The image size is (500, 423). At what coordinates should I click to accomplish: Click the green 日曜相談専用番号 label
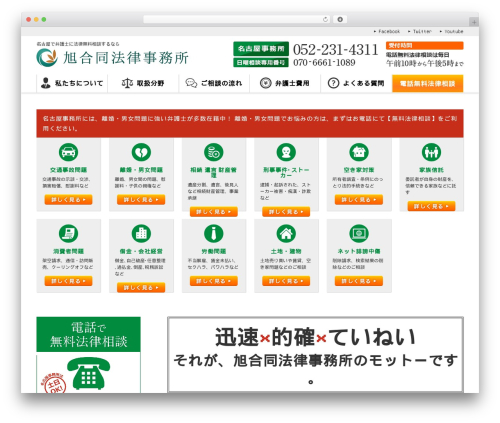pyautogui.click(x=261, y=62)
